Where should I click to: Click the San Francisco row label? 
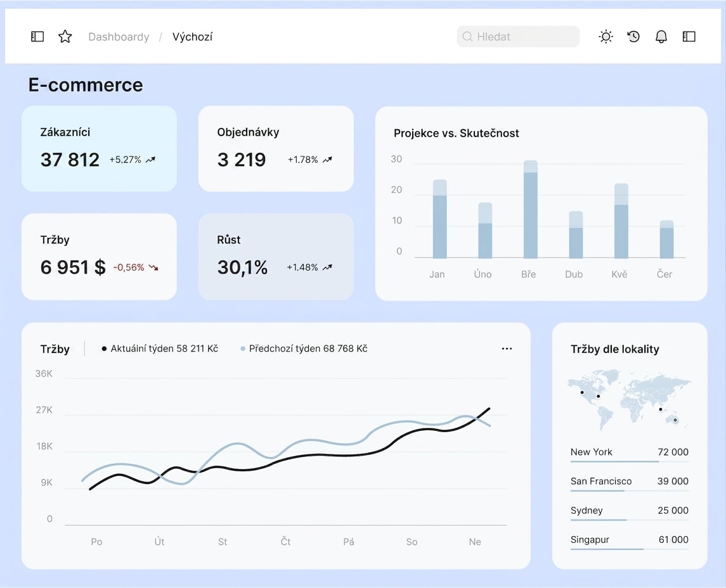click(601, 481)
